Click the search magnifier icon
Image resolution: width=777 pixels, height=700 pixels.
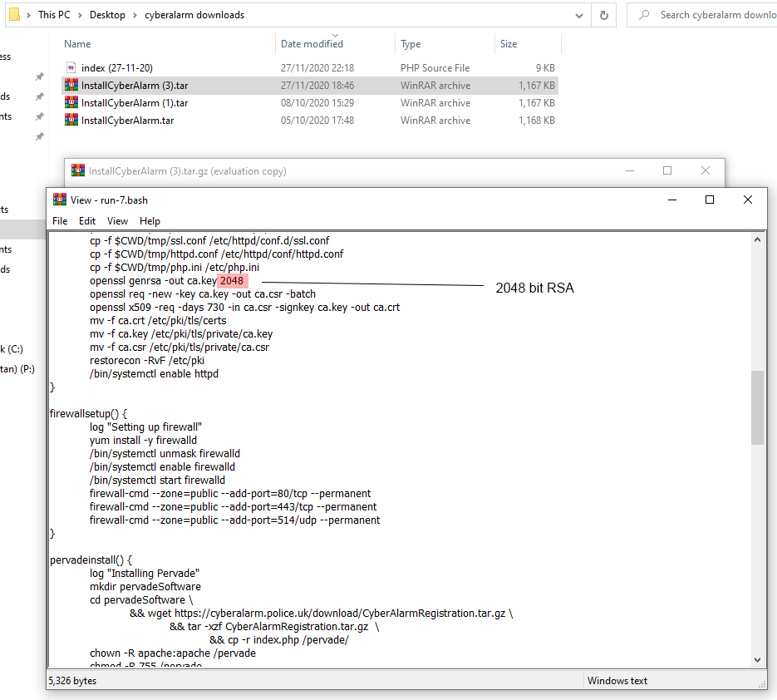coord(643,15)
